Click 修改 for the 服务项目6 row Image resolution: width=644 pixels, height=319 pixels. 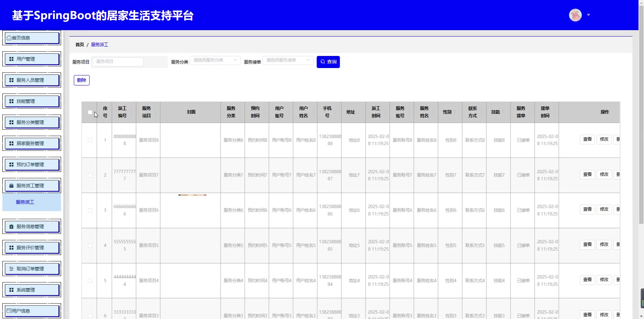coord(604,209)
